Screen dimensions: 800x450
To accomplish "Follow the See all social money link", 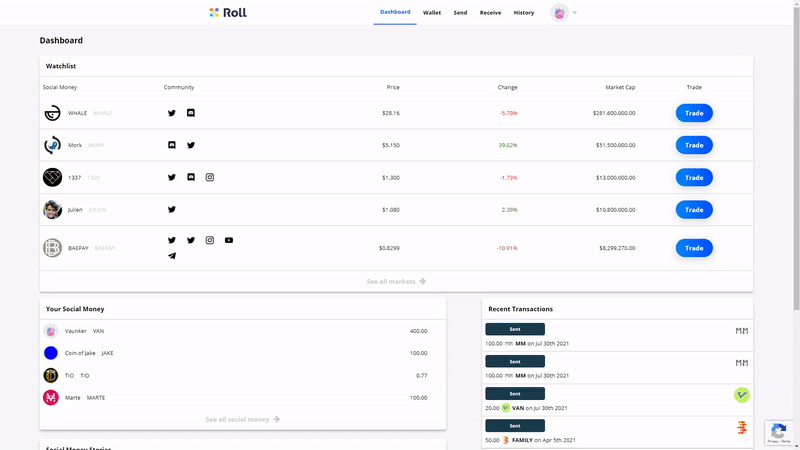I will (242, 419).
